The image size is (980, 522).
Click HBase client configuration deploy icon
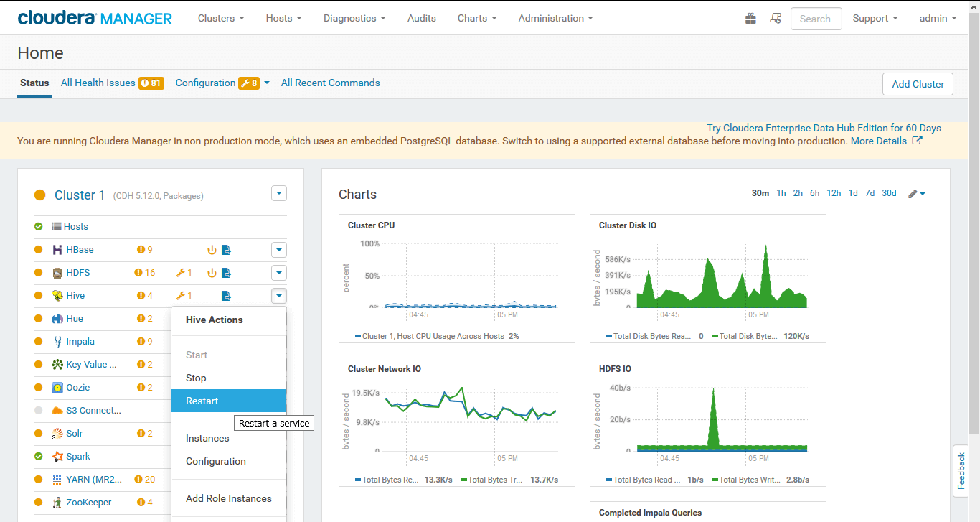click(x=227, y=250)
